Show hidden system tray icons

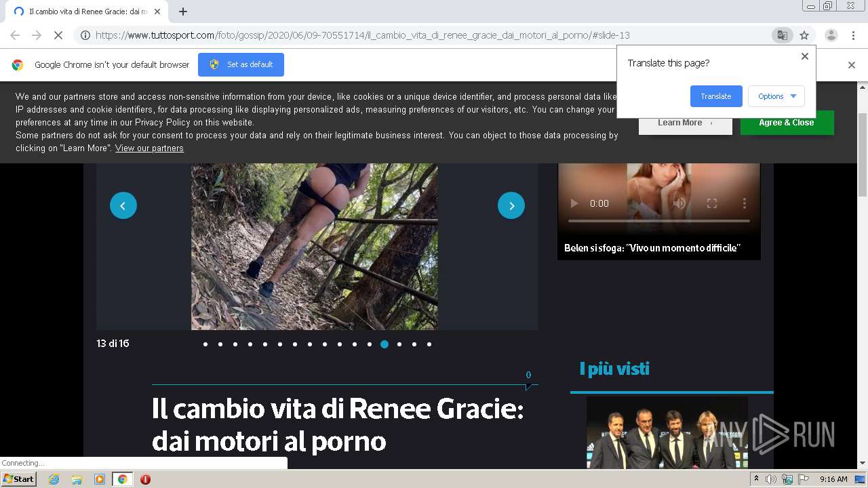click(756, 479)
